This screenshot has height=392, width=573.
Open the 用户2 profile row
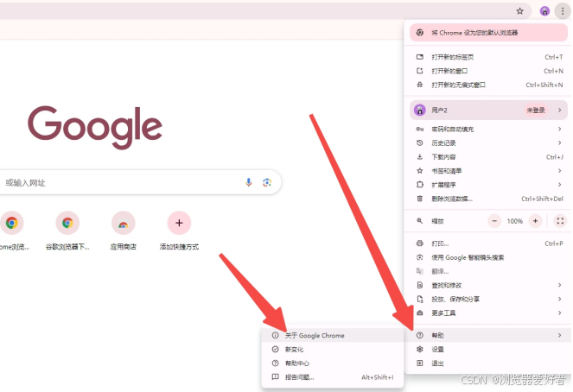(x=488, y=110)
